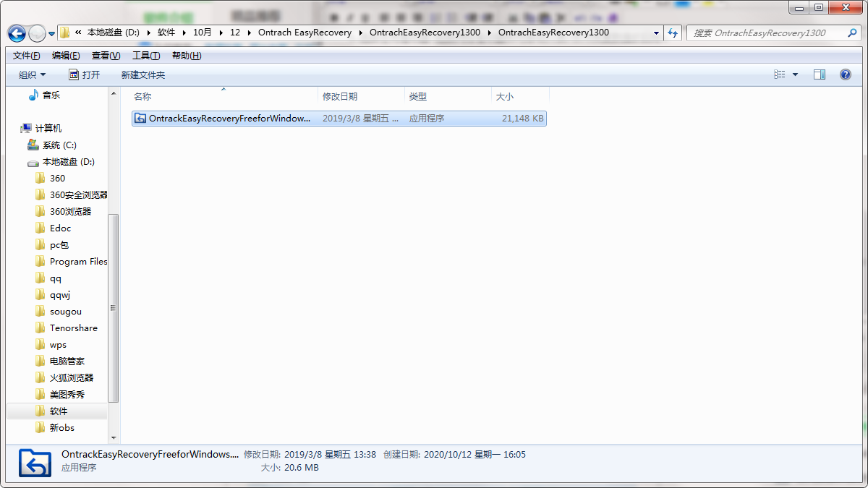The height and width of the screenshot is (488, 868).
Task: Click 本地磁盘 (D:) breadcrumb segment
Action: (113, 33)
